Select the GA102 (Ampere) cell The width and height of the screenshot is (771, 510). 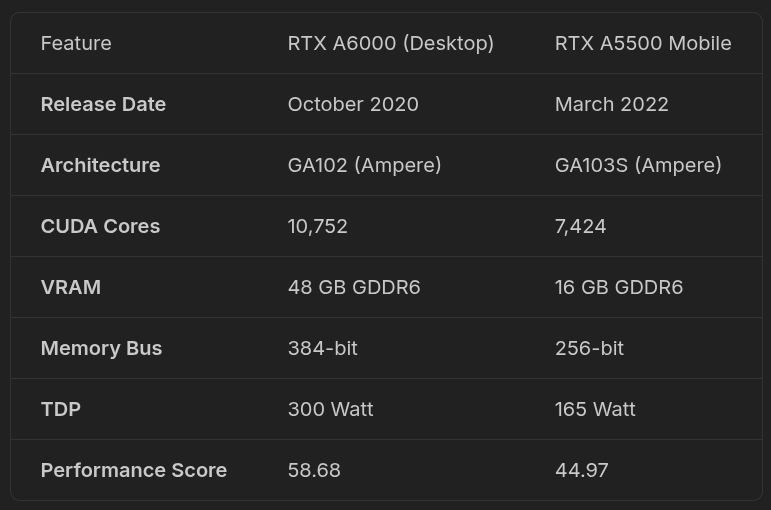click(364, 165)
